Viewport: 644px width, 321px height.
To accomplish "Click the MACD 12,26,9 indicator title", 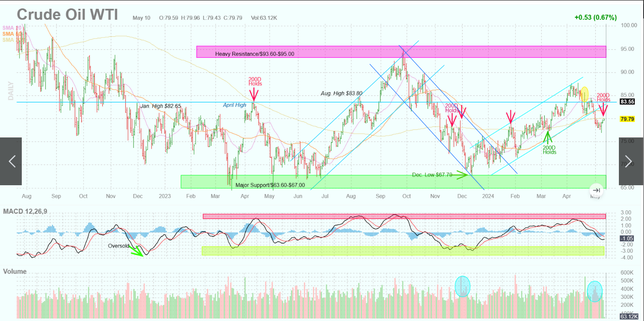I will [25, 212].
